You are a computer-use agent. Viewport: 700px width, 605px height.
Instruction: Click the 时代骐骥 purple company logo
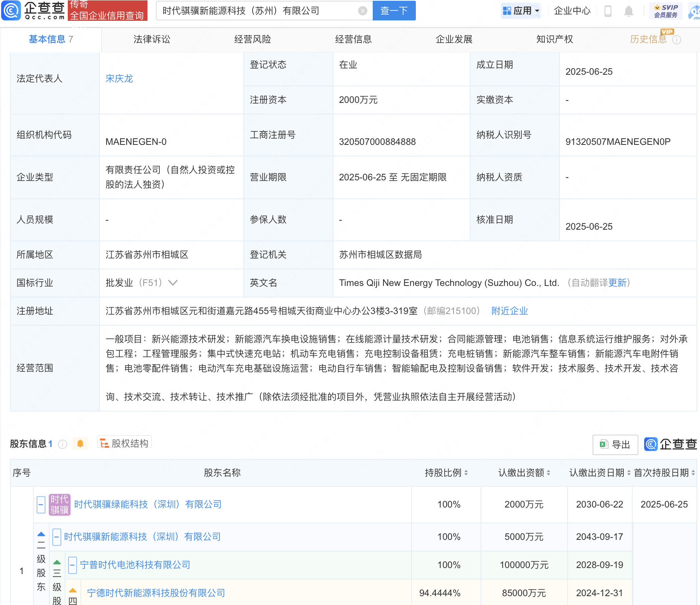[x=59, y=504]
